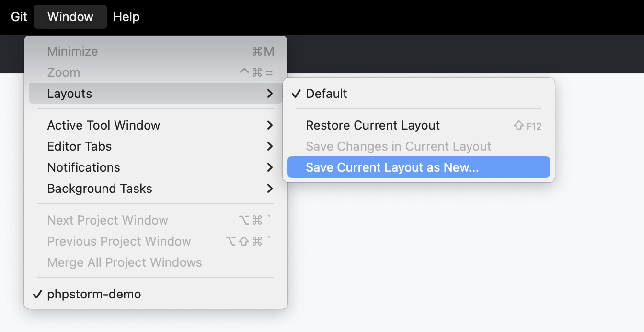The height and width of the screenshot is (332, 644).
Task: Open the Help menu
Action: (x=126, y=17)
